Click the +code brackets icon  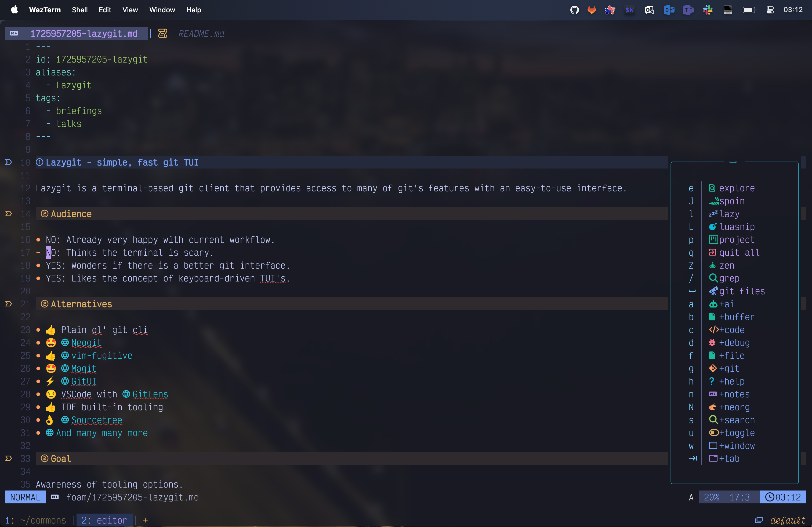click(714, 330)
